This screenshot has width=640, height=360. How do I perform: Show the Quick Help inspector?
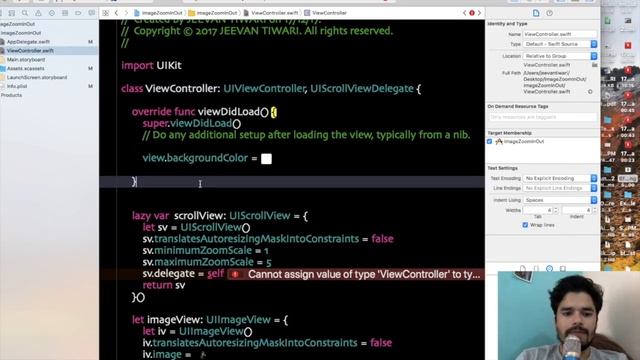coord(549,13)
